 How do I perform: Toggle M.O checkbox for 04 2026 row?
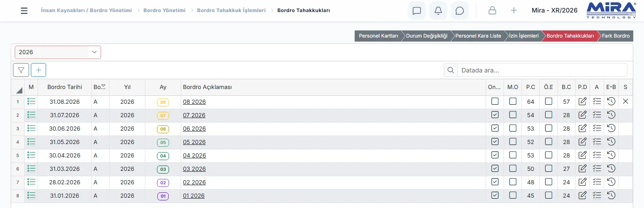click(513, 155)
